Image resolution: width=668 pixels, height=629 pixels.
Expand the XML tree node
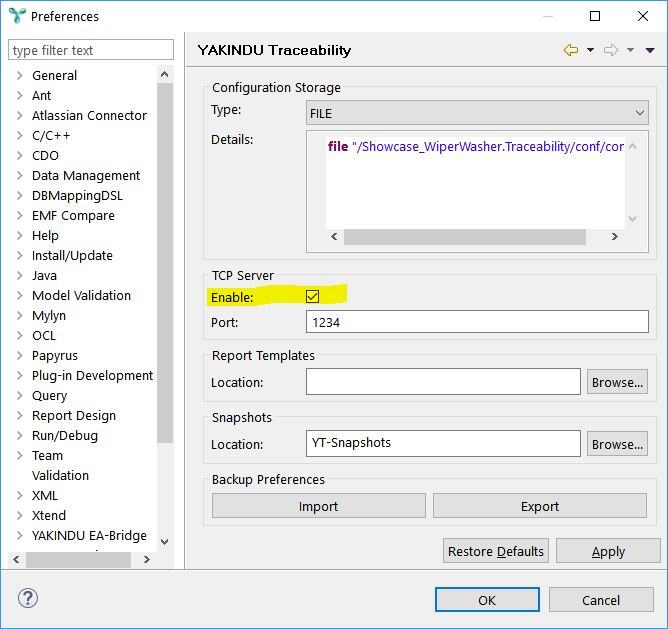pyautogui.click(x=20, y=495)
